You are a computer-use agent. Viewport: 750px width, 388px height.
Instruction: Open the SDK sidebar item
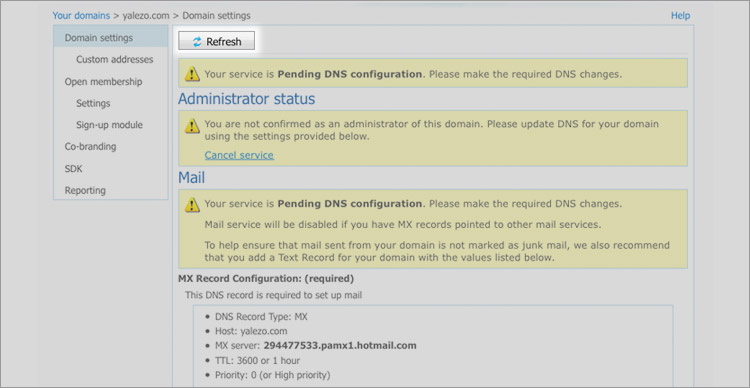[x=74, y=168]
